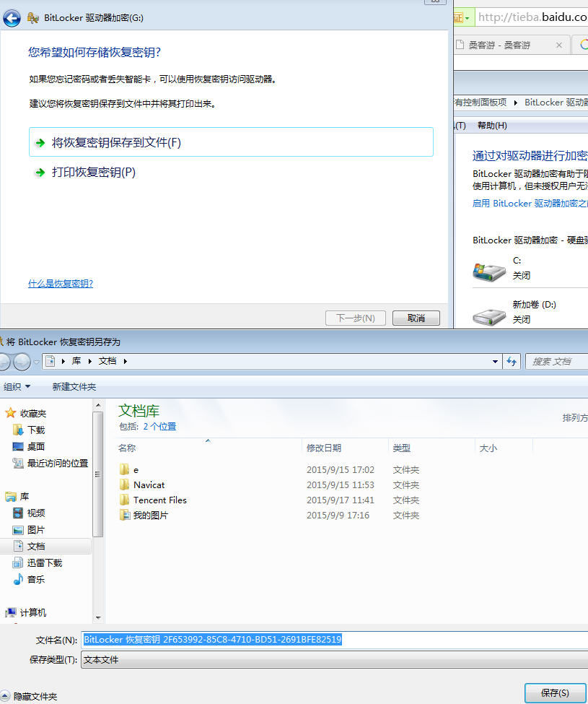The height and width of the screenshot is (704, 588).
Task: Click the navigation pane scrollbar thumb
Action: 98,474
